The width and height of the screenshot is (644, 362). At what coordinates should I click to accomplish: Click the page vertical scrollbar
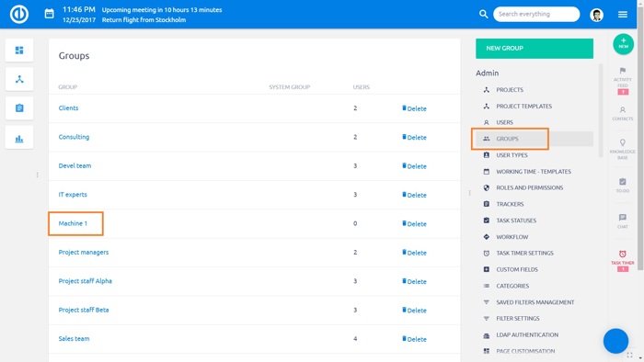tap(640, 148)
